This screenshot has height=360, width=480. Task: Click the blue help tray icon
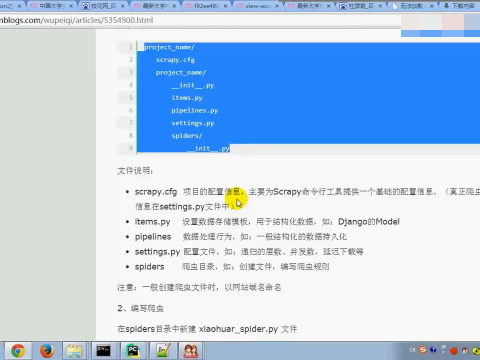click(x=433, y=350)
